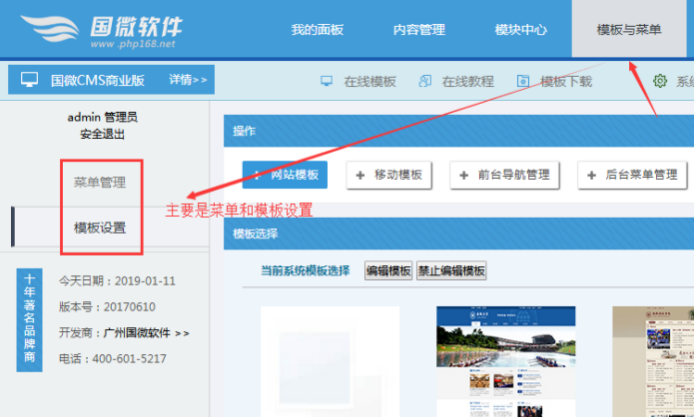Switch to 内容管理 tab

click(419, 30)
